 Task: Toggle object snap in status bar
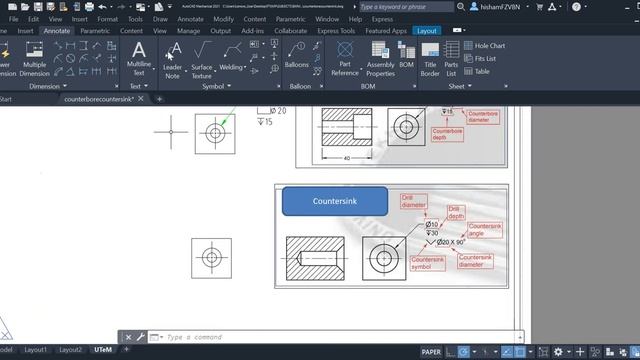[520, 352]
